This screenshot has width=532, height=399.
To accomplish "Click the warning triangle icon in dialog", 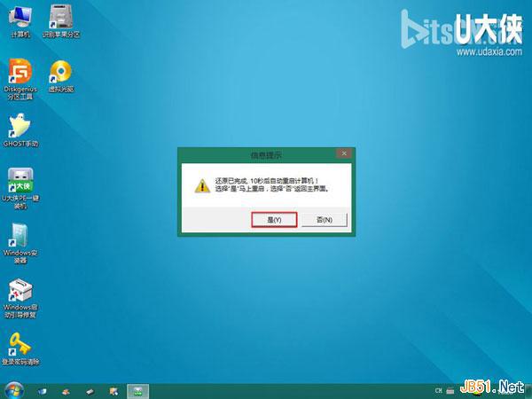I will click(202, 186).
